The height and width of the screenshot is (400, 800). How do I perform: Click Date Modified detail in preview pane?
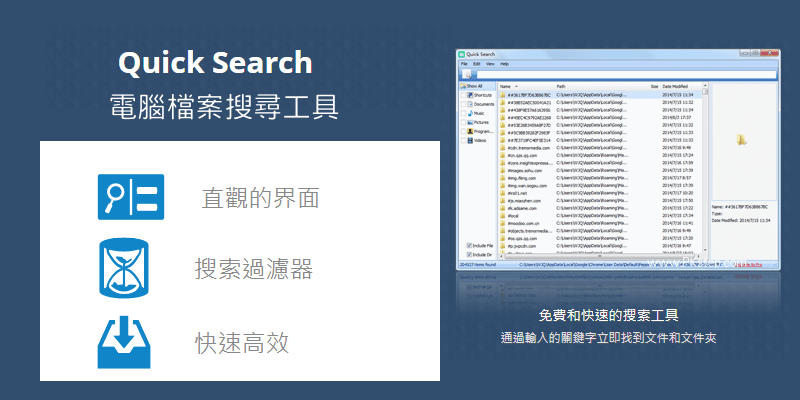click(x=741, y=220)
